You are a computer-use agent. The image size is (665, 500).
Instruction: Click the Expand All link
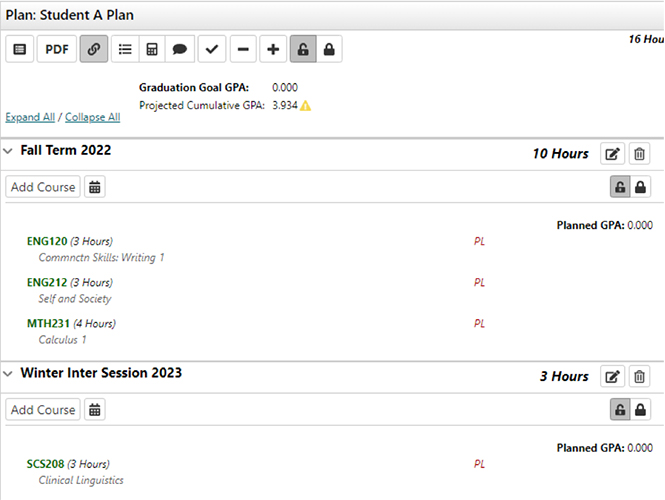(30, 117)
